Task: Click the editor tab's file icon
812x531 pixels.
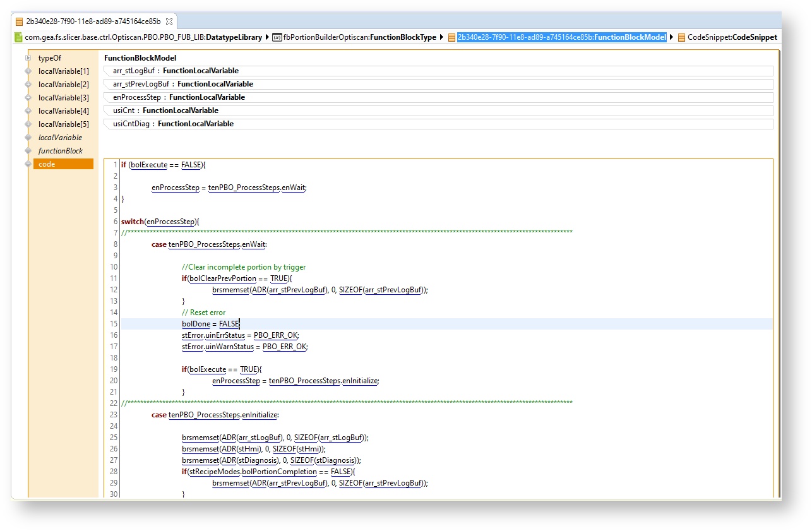Action: [19, 21]
